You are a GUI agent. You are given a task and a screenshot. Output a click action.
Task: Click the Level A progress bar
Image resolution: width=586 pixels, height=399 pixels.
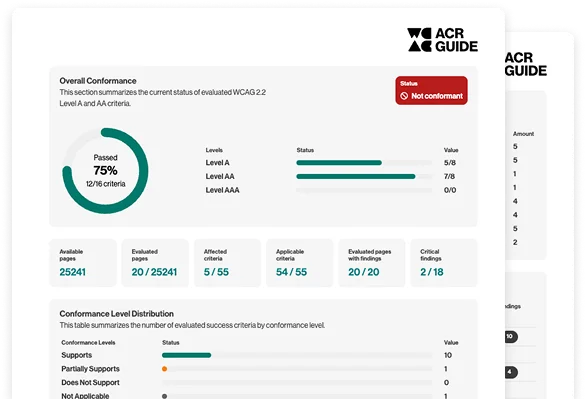[x=364, y=163]
